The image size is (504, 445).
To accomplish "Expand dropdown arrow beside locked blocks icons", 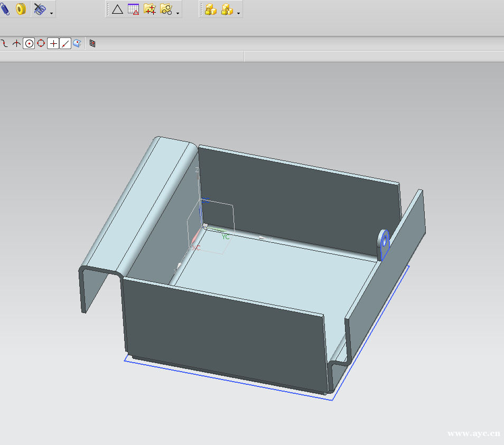I will coord(239,13).
